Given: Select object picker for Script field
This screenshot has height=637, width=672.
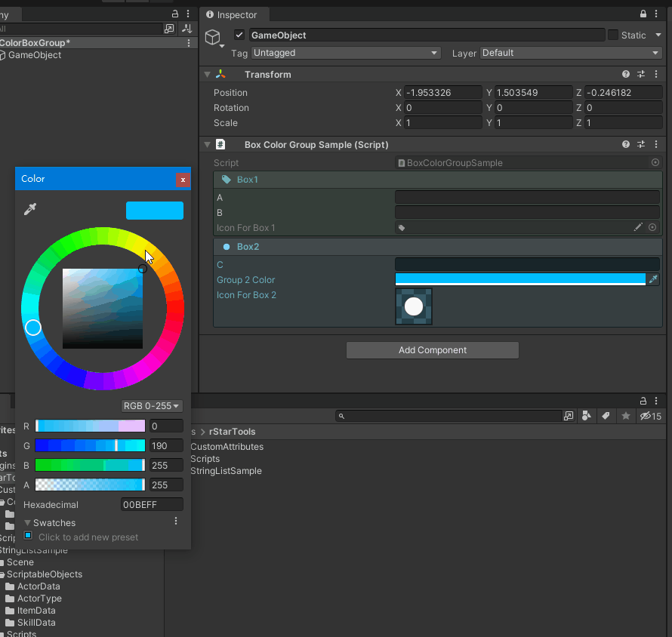Looking at the screenshot, I should click(x=655, y=162).
